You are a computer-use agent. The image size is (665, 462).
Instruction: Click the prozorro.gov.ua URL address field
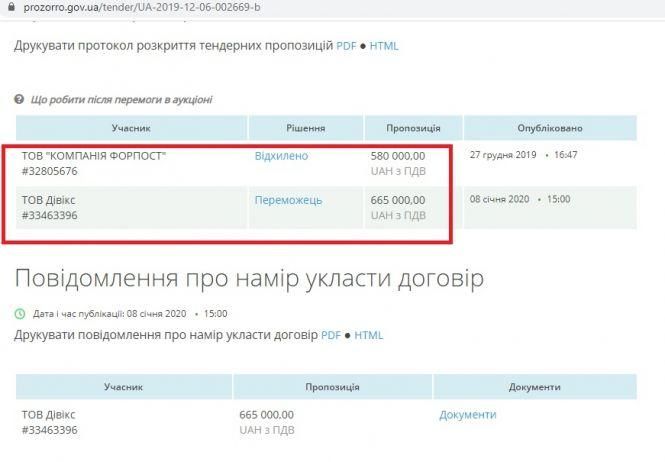142,7
